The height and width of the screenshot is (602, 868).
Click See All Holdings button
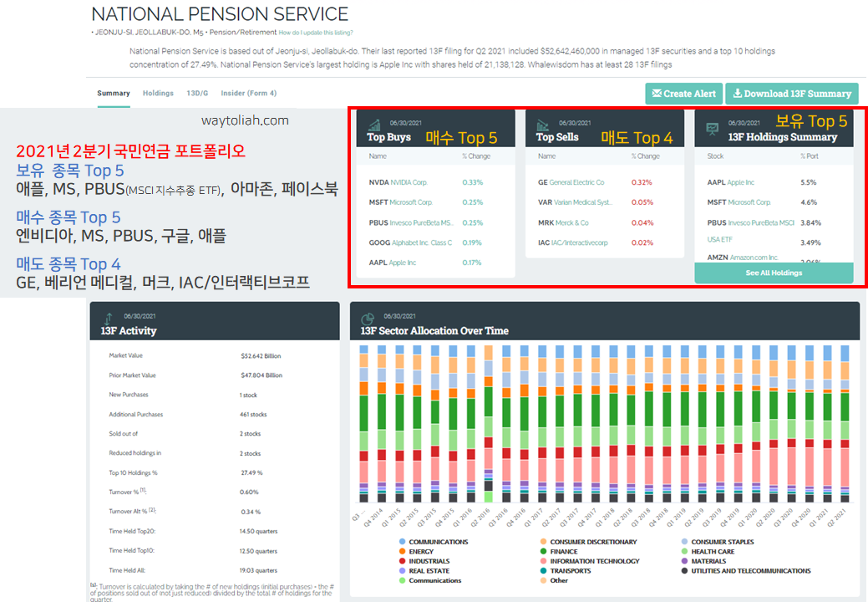coord(774,273)
